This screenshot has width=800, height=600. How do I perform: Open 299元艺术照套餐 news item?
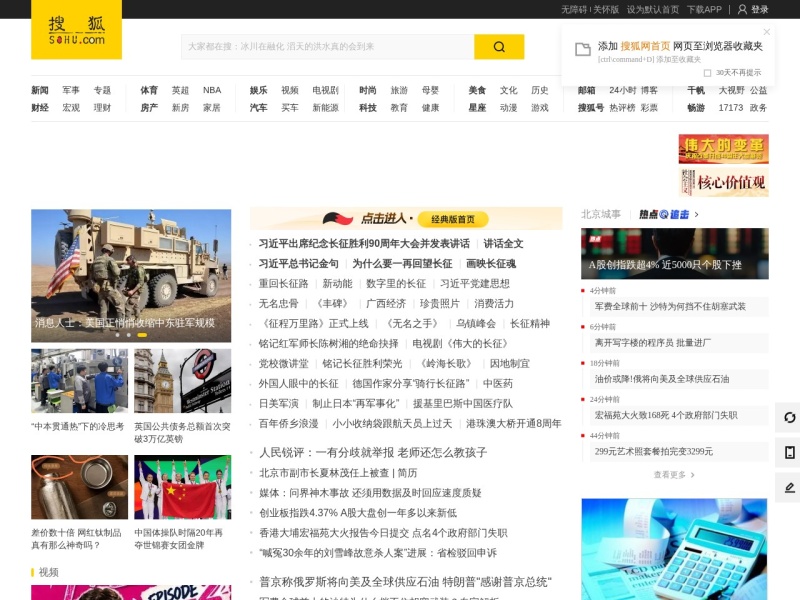coord(654,452)
